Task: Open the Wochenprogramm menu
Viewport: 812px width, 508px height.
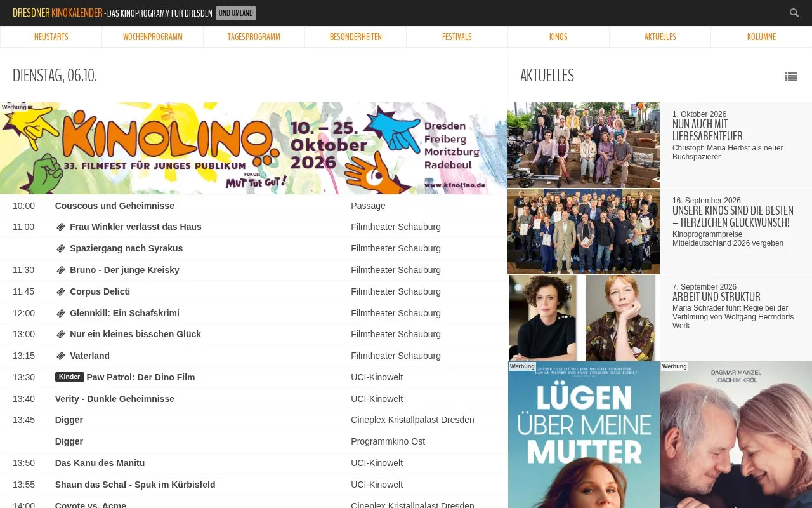Action: [x=153, y=37]
